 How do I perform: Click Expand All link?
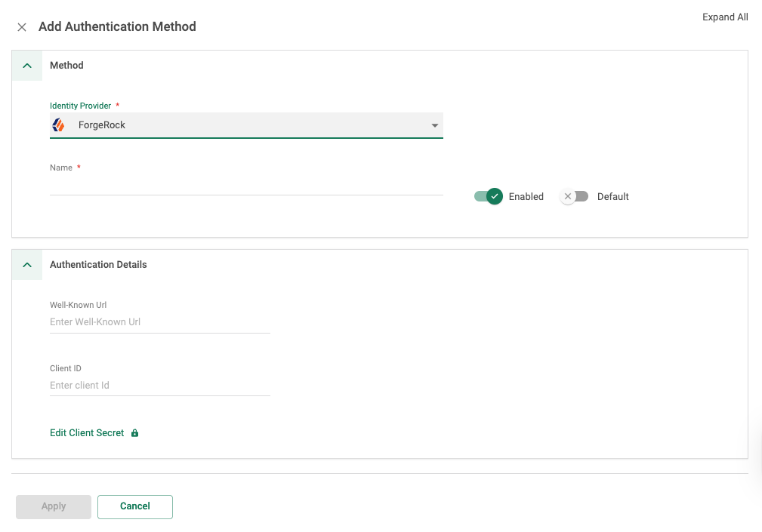point(725,17)
